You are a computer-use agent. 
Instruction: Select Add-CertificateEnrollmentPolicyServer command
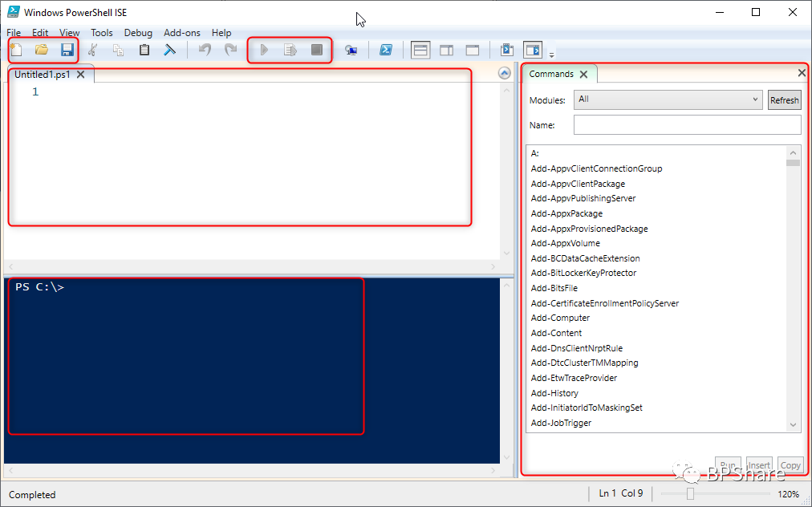point(605,303)
